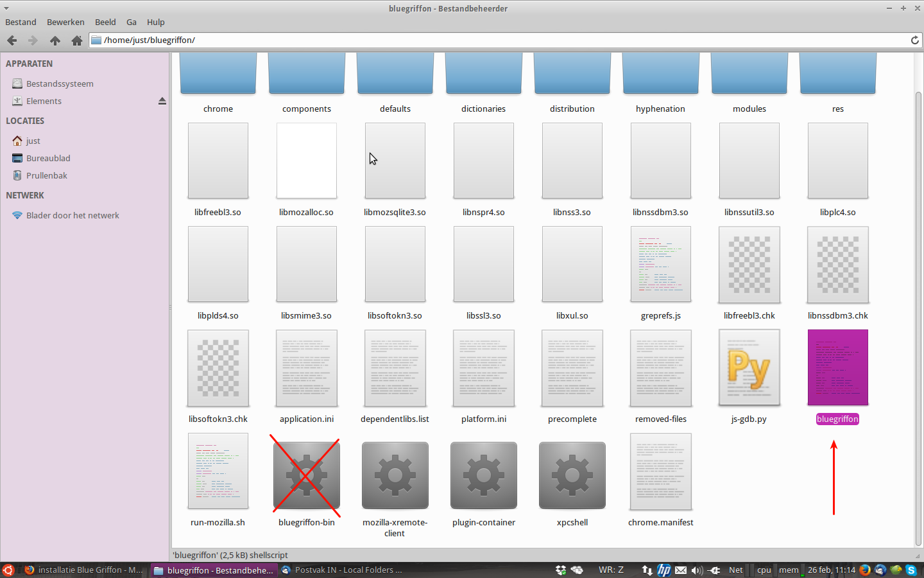Select the chrome folder
The height and width of the screenshot is (578, 924).
coord(218,83)
